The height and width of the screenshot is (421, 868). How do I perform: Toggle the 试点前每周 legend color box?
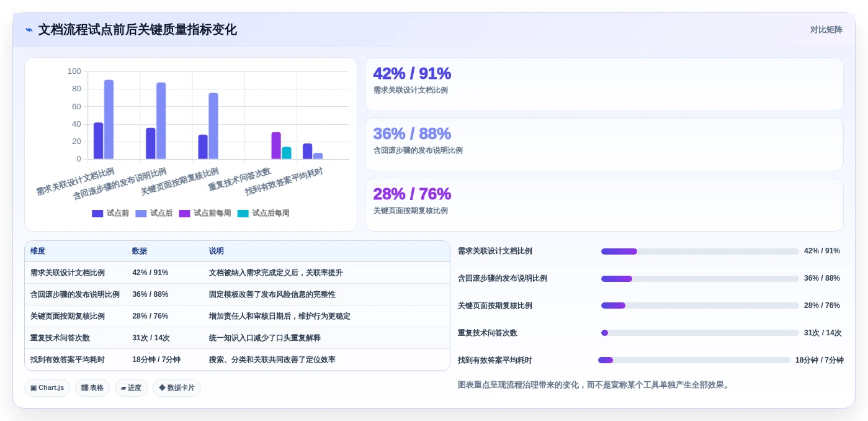pos(184,214)
